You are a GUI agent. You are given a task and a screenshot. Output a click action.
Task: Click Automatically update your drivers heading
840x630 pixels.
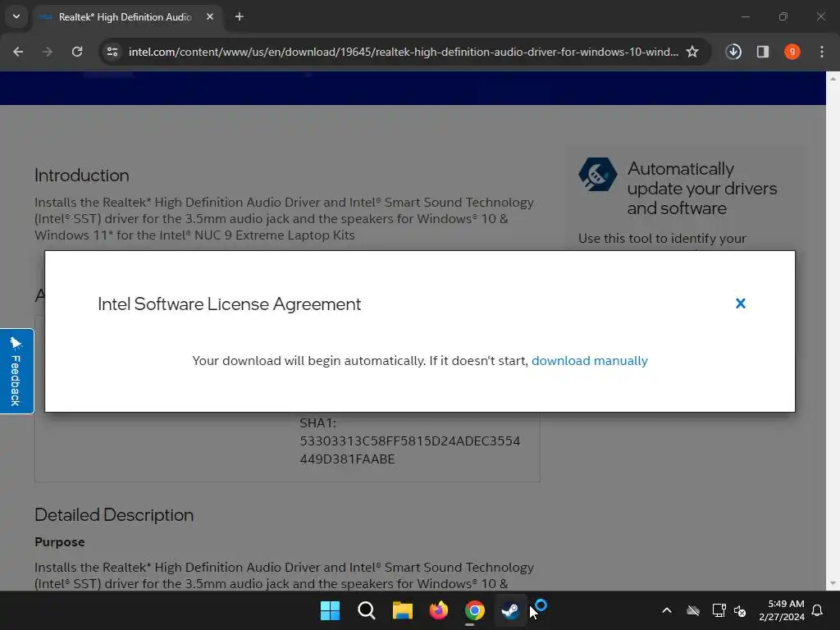pyautogui.click(x=702, y=189)
